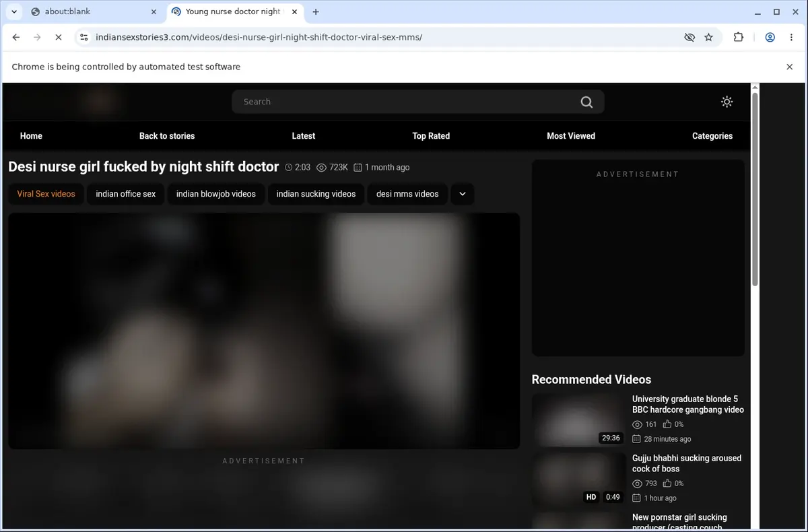The image size is (808, 532).
Task: Close the about:blank tab
Action: coord(154,11)
